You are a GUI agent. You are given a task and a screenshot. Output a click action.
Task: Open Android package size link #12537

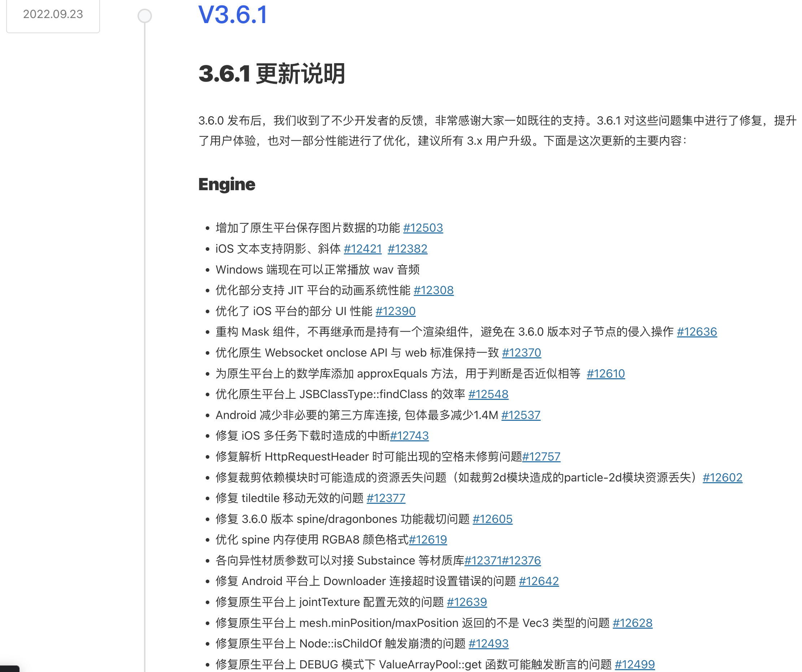click(x=520, y=415)
